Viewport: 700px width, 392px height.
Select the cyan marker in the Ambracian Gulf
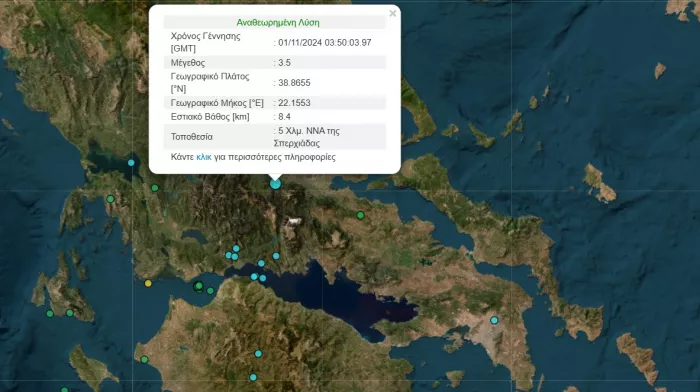131,163
